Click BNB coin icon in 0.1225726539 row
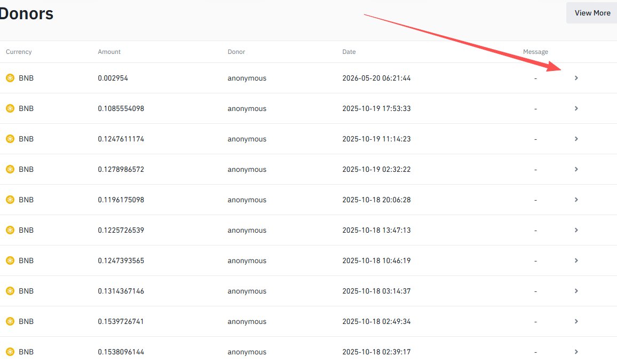617x364 pixels. [10, 230]
